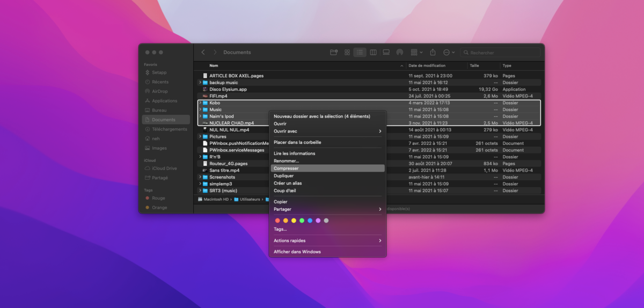Open the Actions rapides submenu

(327, 240)
